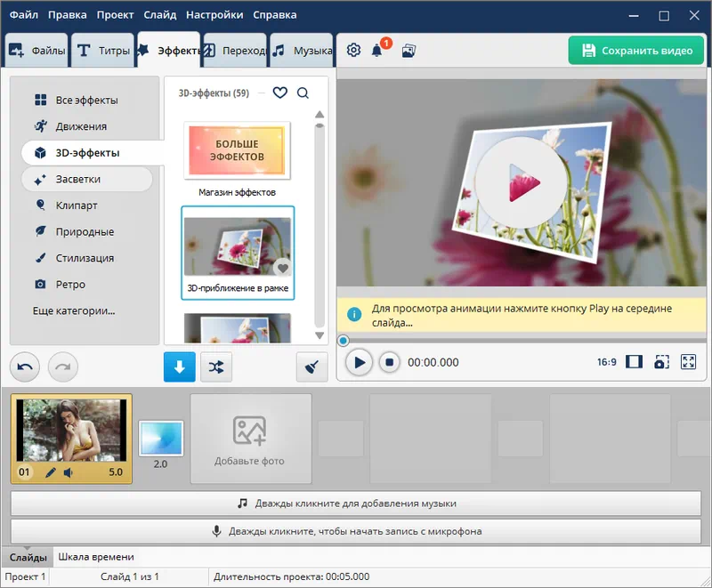Click the effects list scroll down arrow

tap(320, 335)
